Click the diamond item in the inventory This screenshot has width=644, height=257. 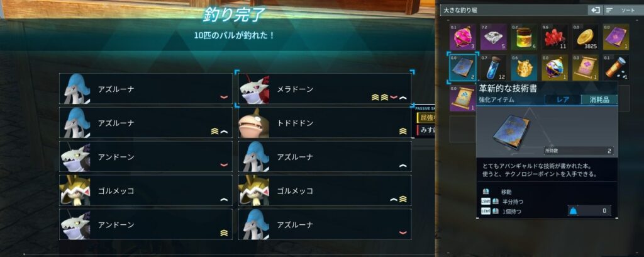click(x=493, y=37)
